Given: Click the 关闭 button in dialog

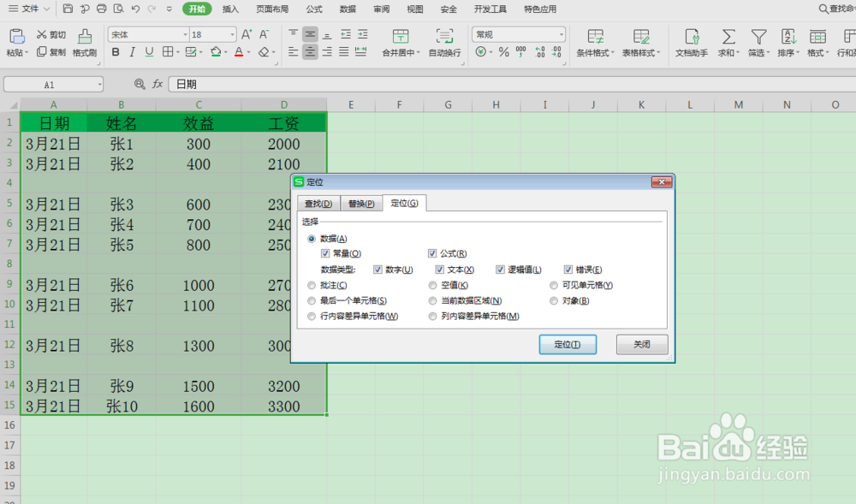Looking at the screenshot, I should [x=642, y=344].
